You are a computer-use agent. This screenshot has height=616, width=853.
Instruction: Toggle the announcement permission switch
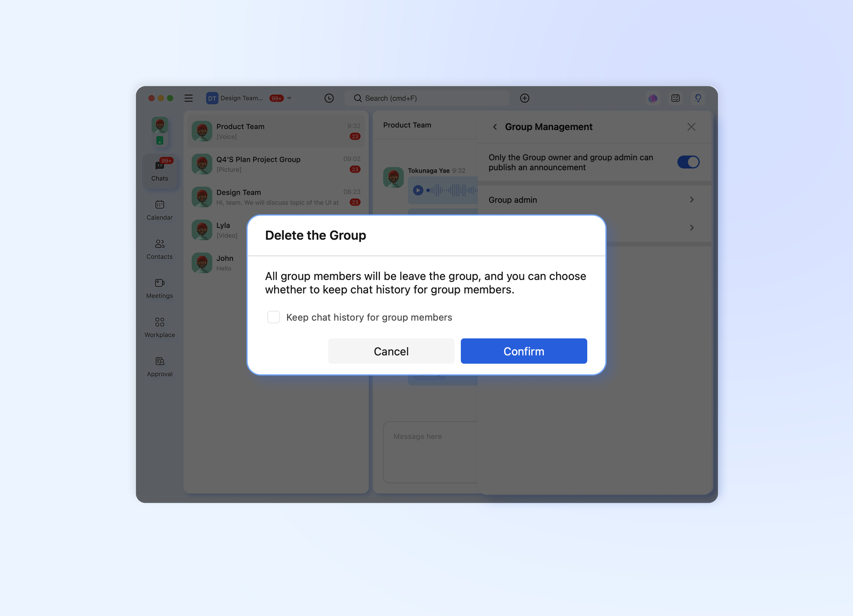[x=688, y=162]
